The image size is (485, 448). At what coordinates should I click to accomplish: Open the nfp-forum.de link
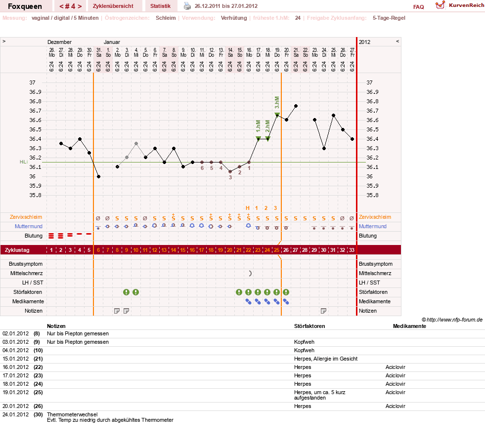click(452, 320)
